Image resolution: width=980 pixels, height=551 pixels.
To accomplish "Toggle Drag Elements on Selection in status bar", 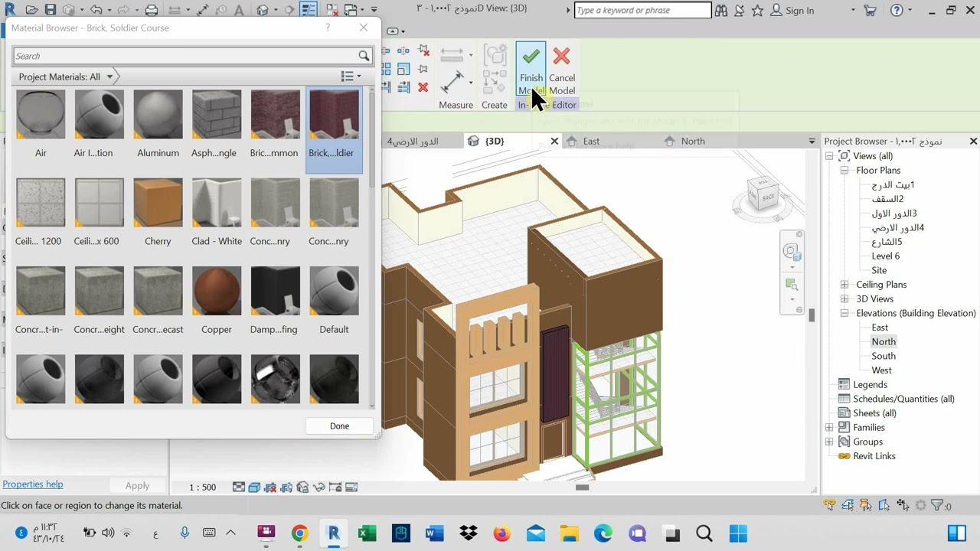I will [x=903, y=505].
